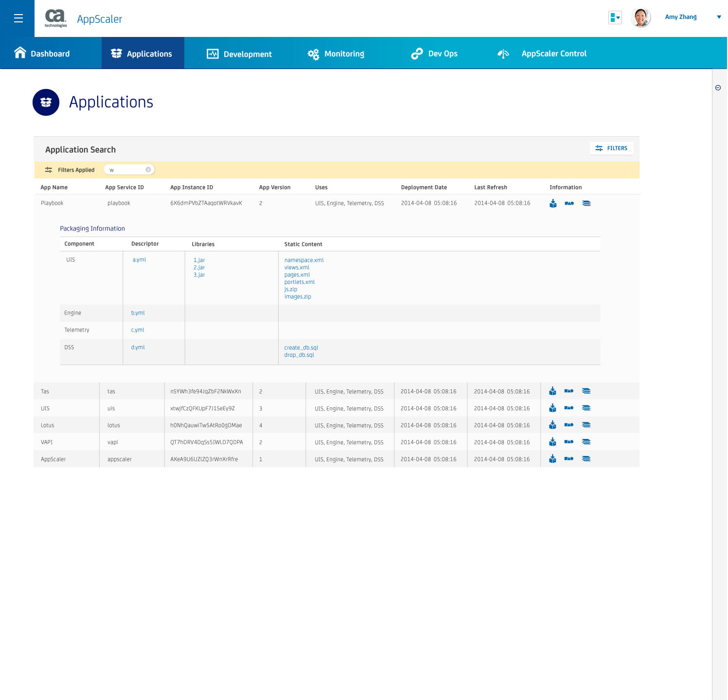Click the VAPI instance ID QT7hDRV4DqSs5IWLD7QDPA
Viewport: 728px width, 700px height.
pos(207,442)
